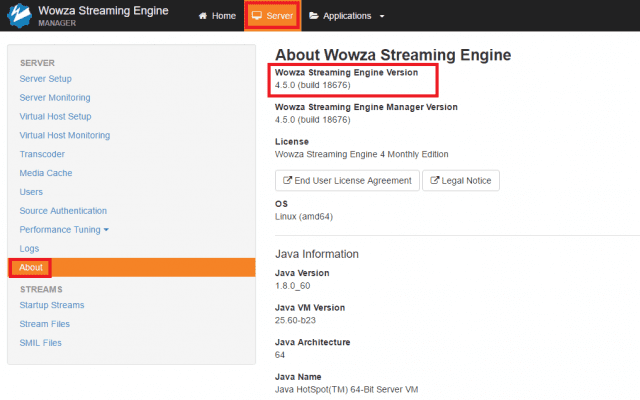Click the Legal Notice external-link icon
This screenshot has height=400, width=640.
pos(434,180)
